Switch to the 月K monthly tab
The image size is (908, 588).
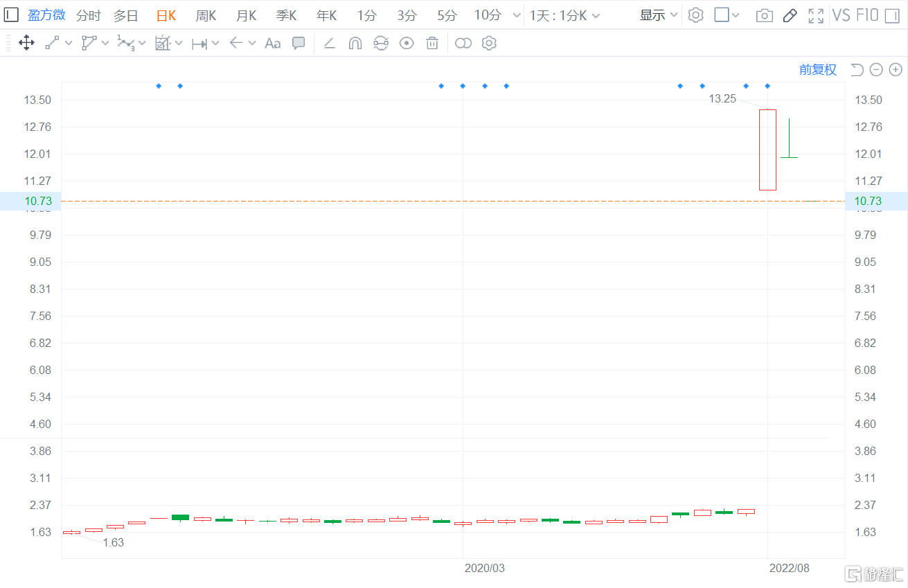247,15
